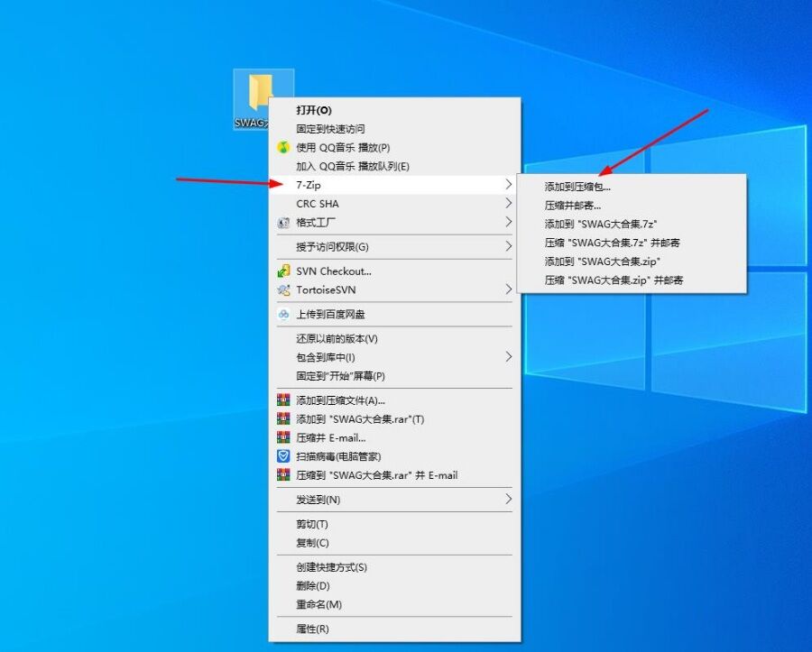Choose 还原以前的版本(V)
The width and height of the screenshot is (812, 652).
click(x=394, y=338)
